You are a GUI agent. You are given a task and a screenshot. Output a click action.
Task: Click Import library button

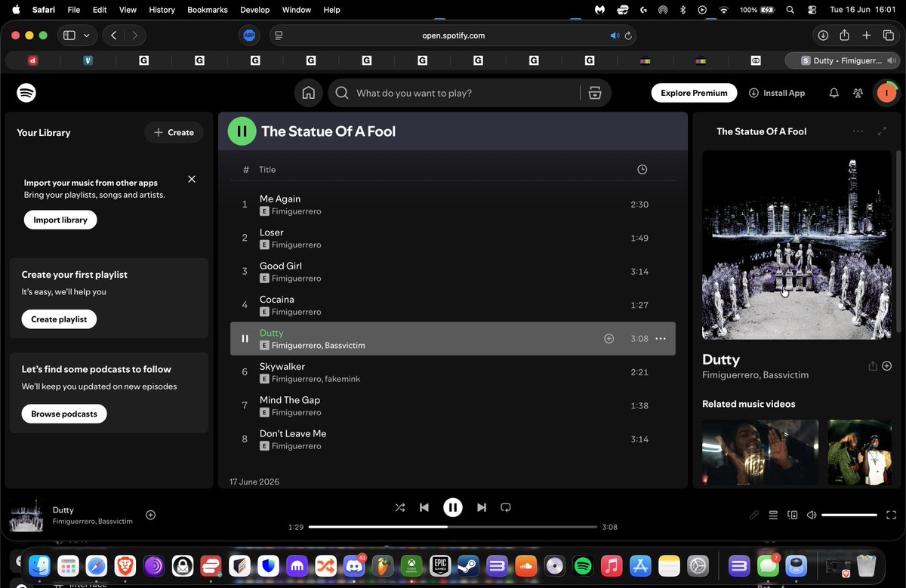click(60, 220)
